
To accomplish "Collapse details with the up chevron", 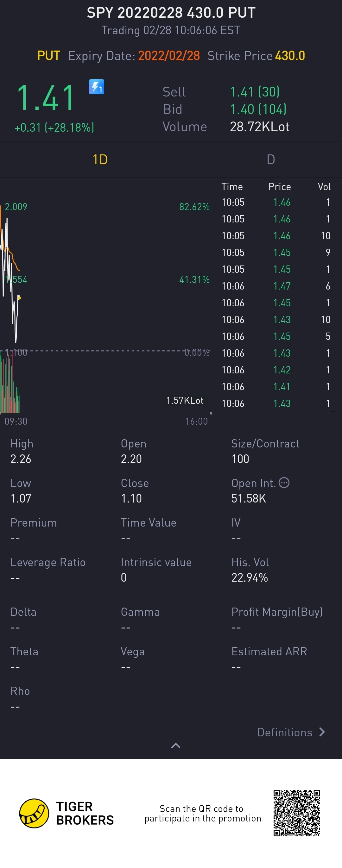I will [x=176, y=746].
